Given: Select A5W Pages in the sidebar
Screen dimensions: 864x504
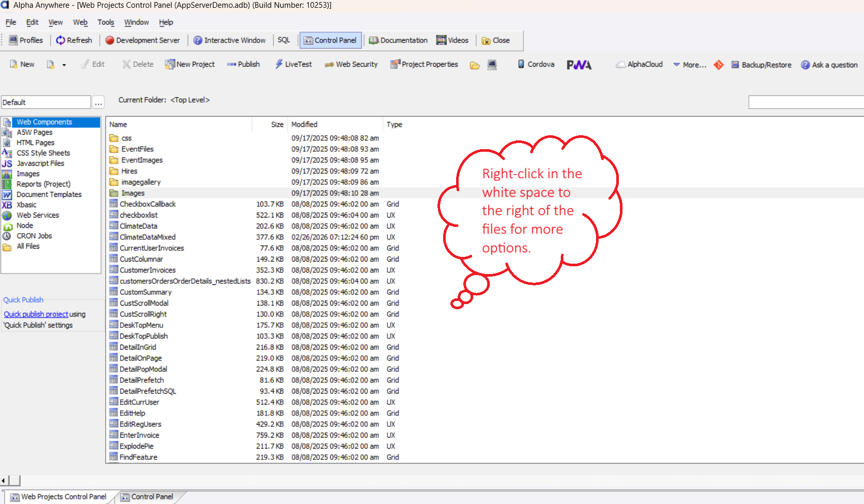Looking at the screenshot, I should click(34, 133).
